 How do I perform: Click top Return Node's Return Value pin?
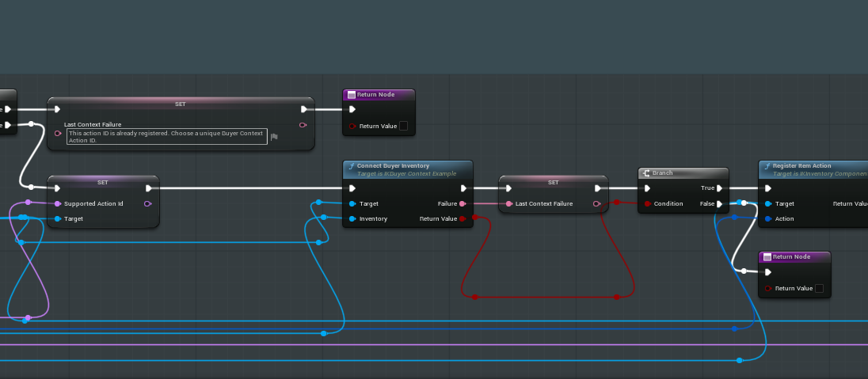pyautogui.click(x=352, y=126)
